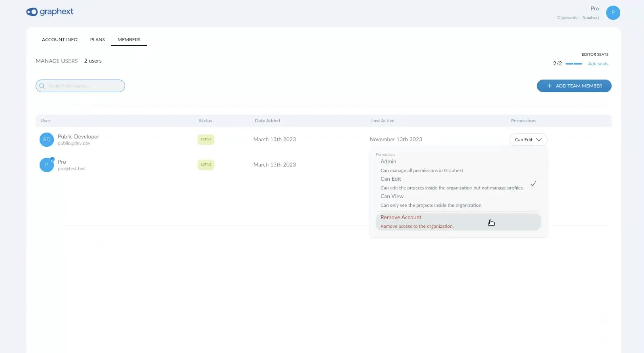Toggle the ACTIVE status badge for Pro user
This screenshot has width=644, height=353.
point(205,165)
